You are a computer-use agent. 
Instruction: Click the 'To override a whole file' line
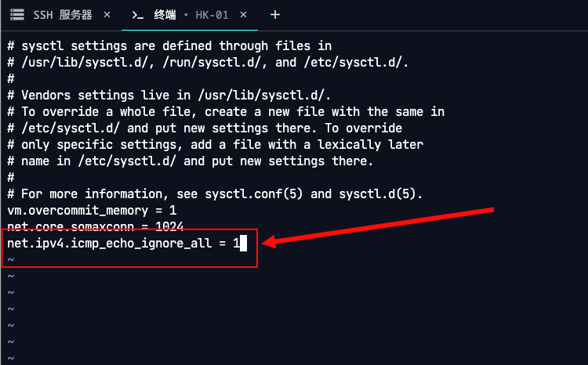click(x=226, y=112)
